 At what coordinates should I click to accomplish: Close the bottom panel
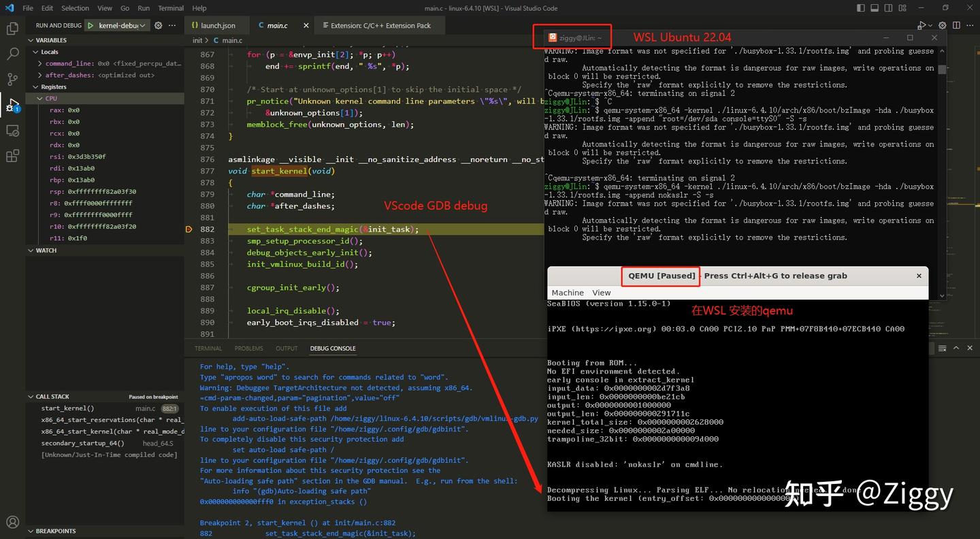tap(970, 348)
